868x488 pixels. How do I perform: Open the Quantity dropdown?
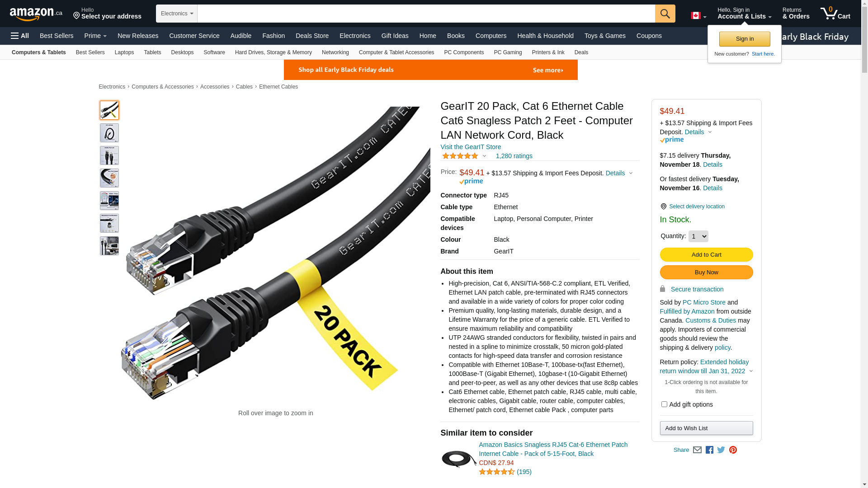point(698,236)
